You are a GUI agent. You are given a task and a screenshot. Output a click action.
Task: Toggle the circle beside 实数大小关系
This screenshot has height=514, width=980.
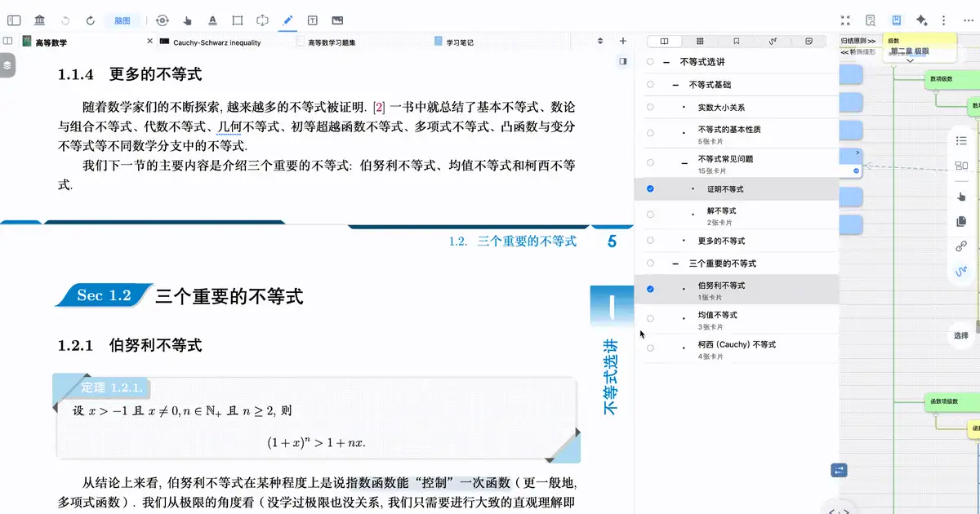(x=650, y=107)
